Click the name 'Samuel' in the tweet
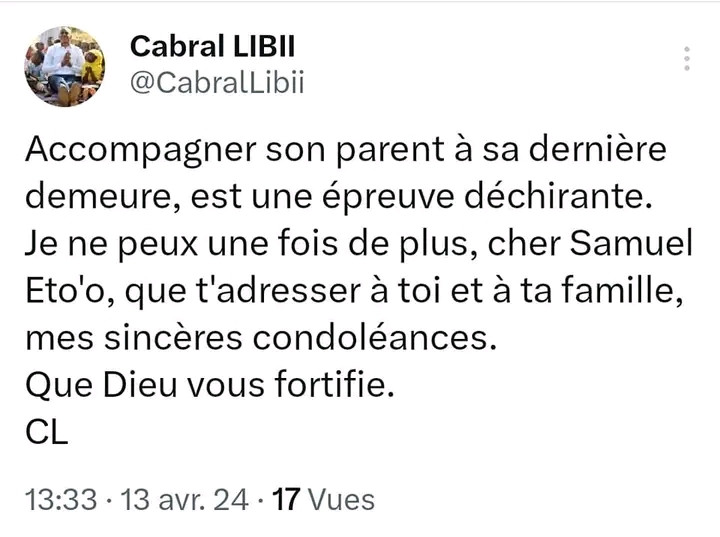The height and width of the screenshot is (537, 720). pos(631,243)
